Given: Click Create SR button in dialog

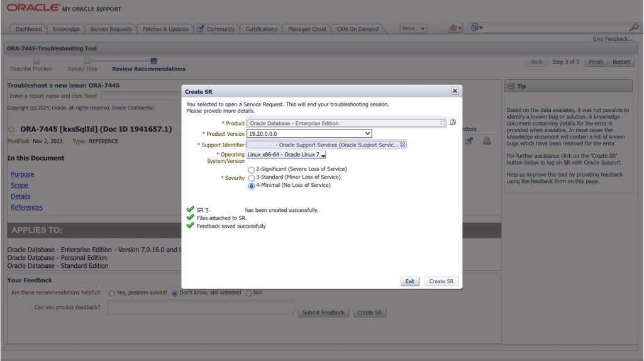Looking at the screenshot, I should (441, 281).
